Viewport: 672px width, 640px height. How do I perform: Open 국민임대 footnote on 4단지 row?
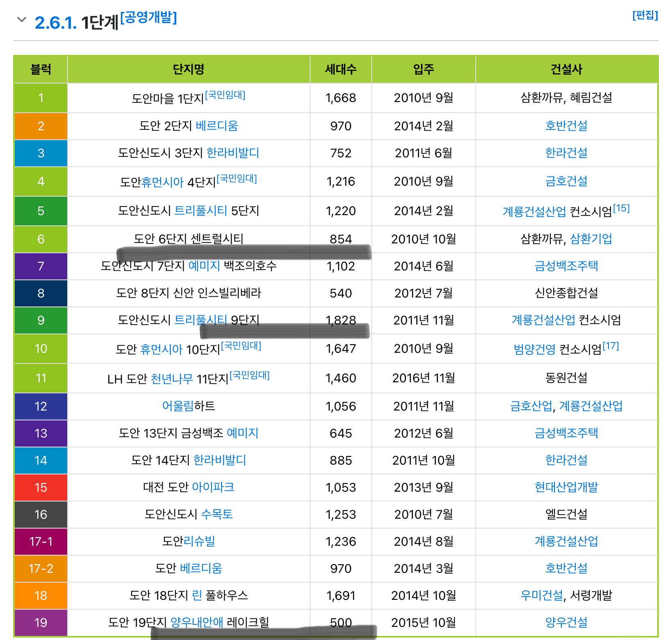tap(237, 179)
